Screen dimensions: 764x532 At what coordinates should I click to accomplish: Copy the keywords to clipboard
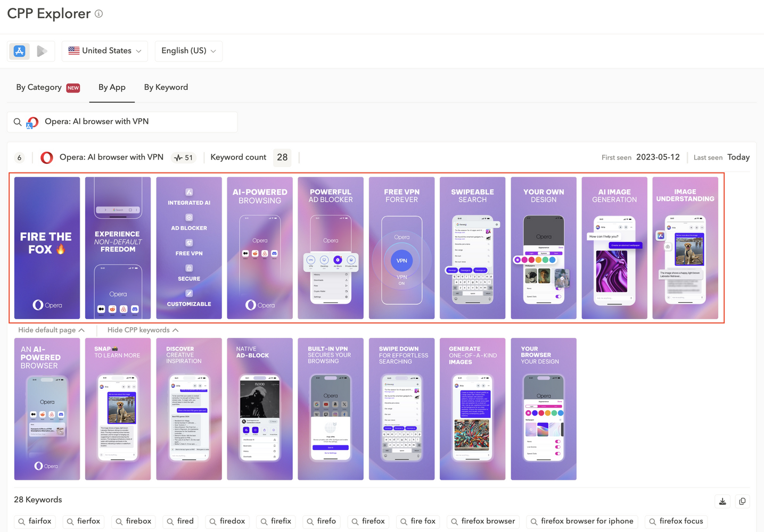pyautogui.click(x=742, y=501)
